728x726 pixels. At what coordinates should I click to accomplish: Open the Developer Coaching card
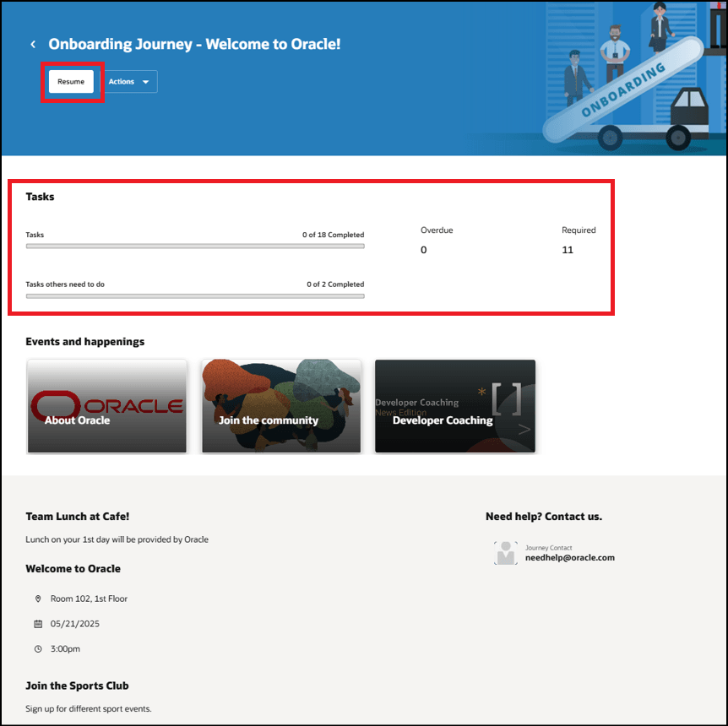coord(455,406)
